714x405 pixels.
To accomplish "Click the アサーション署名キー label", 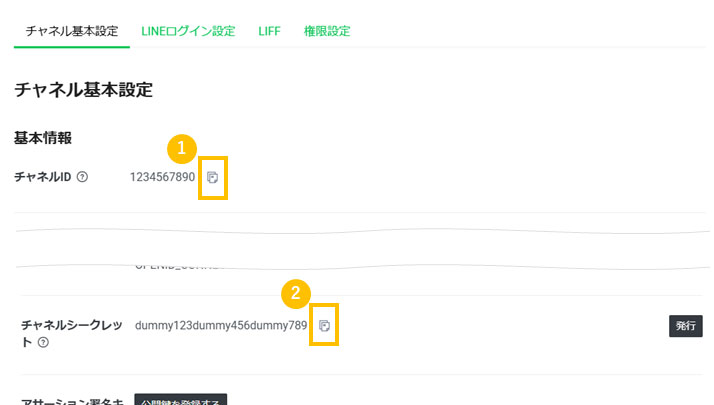I will [x=72, y=400].
